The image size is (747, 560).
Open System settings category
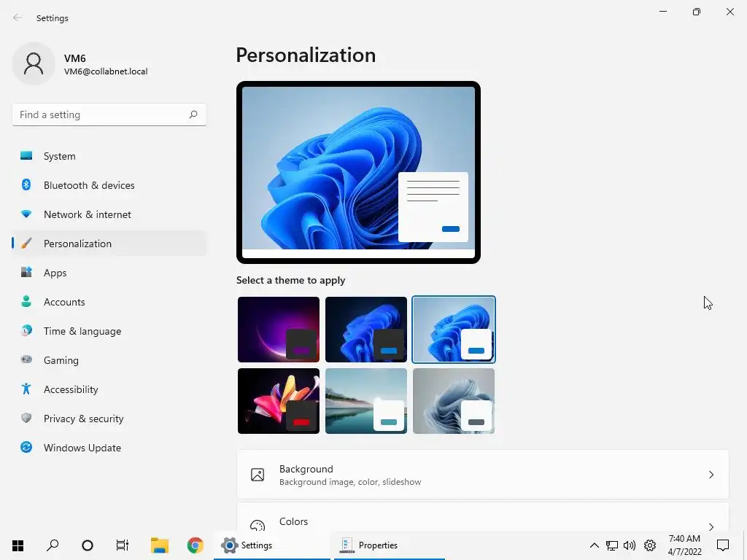tap(109, 156)
